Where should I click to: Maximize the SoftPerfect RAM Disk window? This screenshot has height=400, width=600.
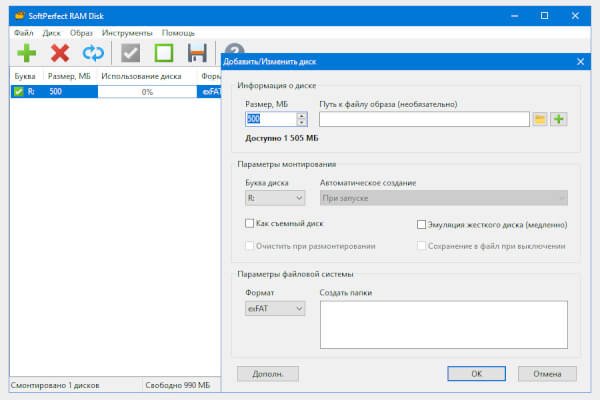(545, 16)
